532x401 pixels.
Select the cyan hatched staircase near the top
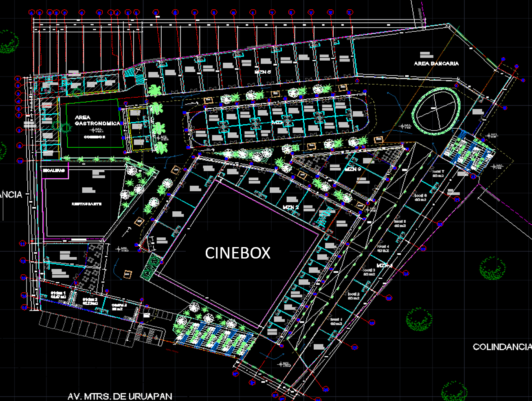tap(129, 72)
